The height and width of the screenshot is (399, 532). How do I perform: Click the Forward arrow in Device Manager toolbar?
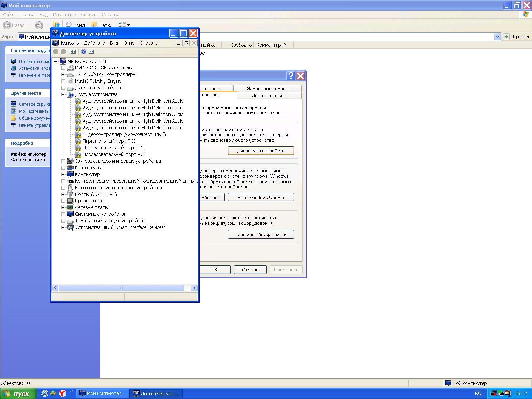(63, 52)
